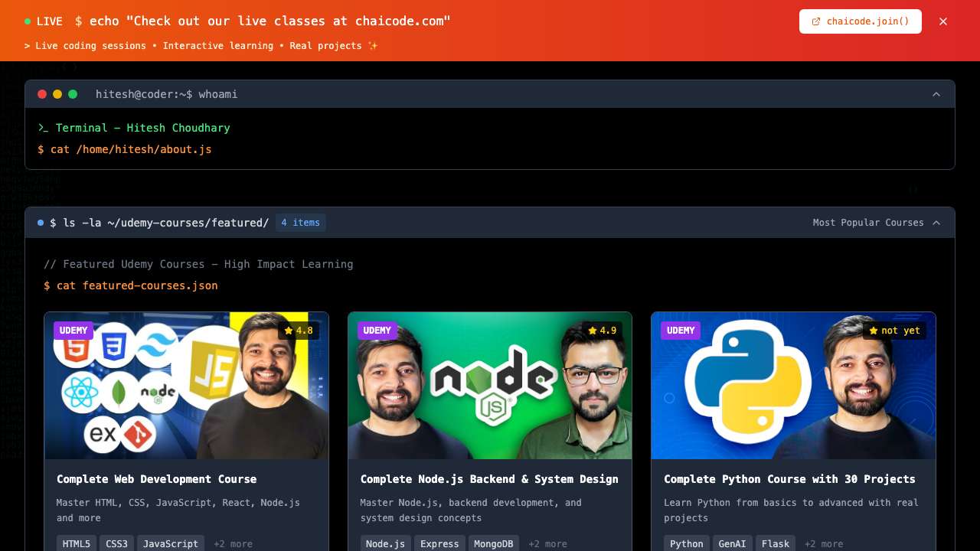Image resolution: width=980 pixels, height=551 pixels.
Task: Click the 4.8 star rating badge
Action: click(299, 331)
